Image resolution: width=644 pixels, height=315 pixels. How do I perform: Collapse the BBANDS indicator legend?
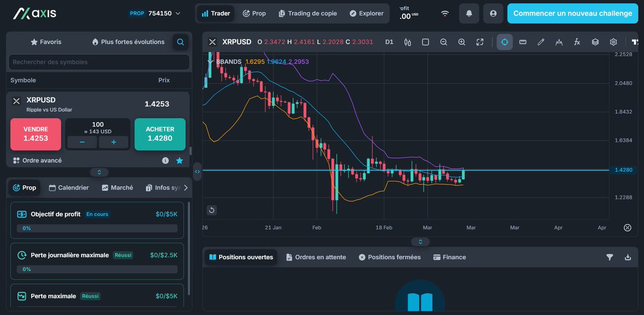(x=211, y=62)
